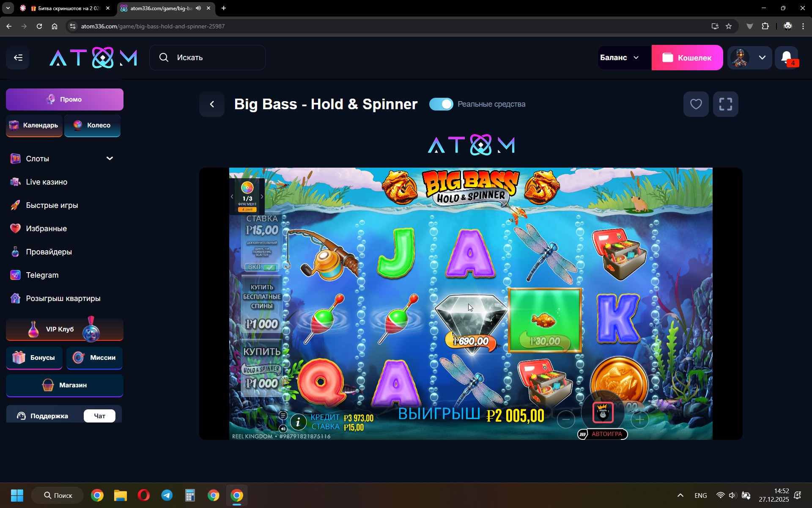Mute the game sound icon

[283, 428]
